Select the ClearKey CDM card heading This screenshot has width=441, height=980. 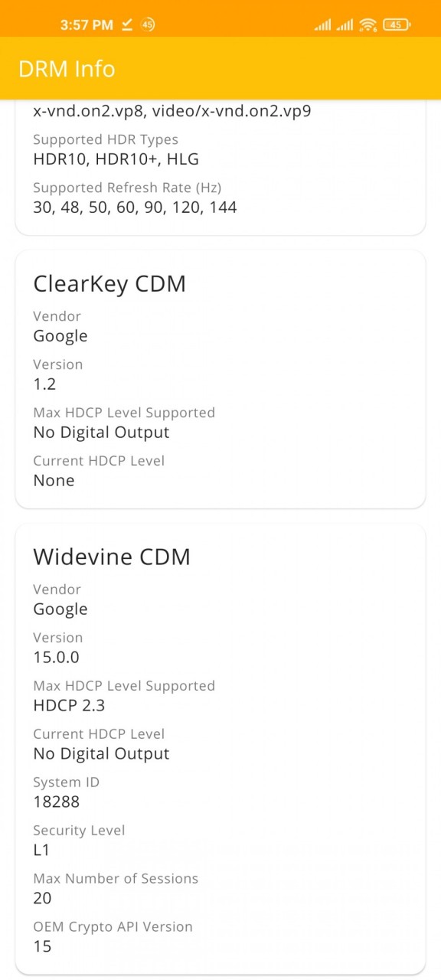point(109,284)
